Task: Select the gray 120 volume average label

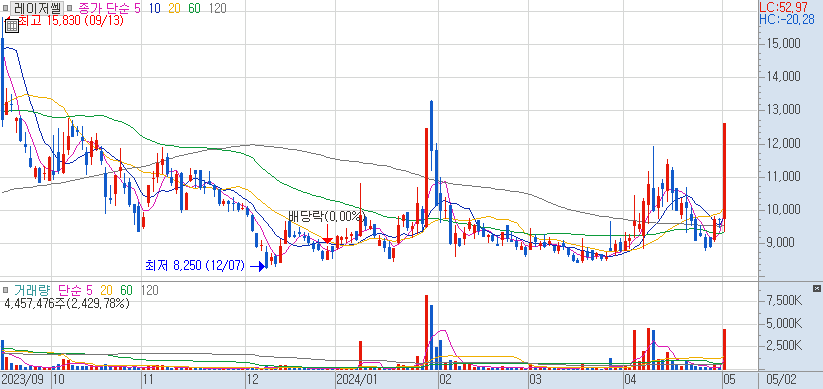Action: coord(150,290)
